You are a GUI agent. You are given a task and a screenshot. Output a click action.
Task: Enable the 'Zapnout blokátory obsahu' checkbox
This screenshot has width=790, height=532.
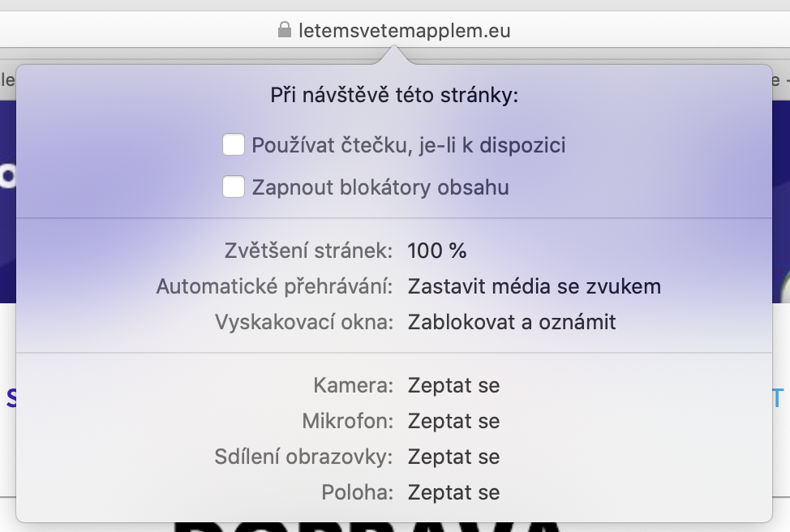tap(234, 187)
